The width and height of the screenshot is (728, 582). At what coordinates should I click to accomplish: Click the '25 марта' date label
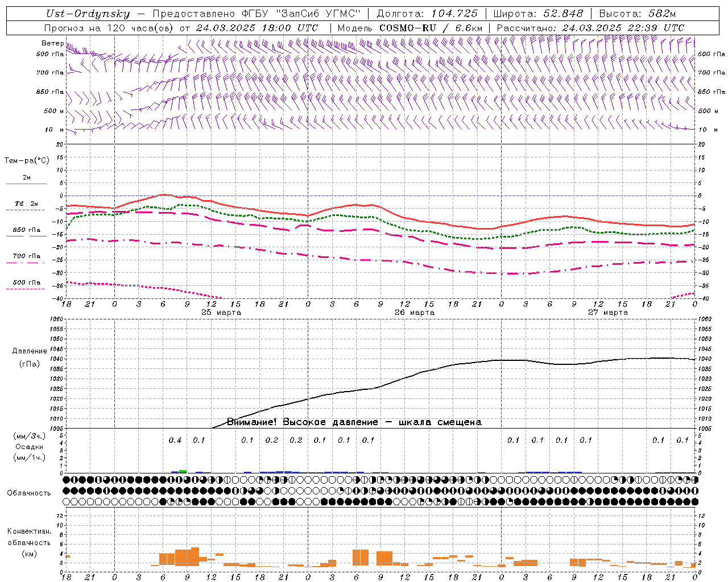(x=222, y=313)
